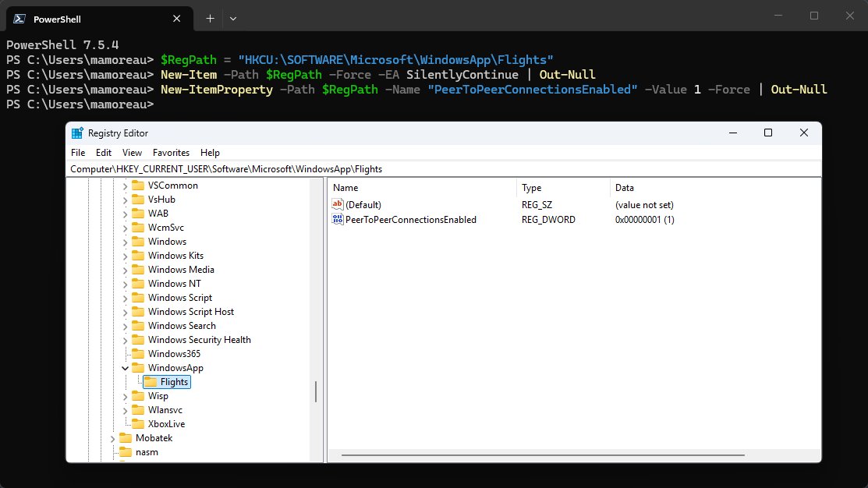Open the new tab profile dropdown
Viewport: 868px width, 488px height.
[x=233, y=19]
